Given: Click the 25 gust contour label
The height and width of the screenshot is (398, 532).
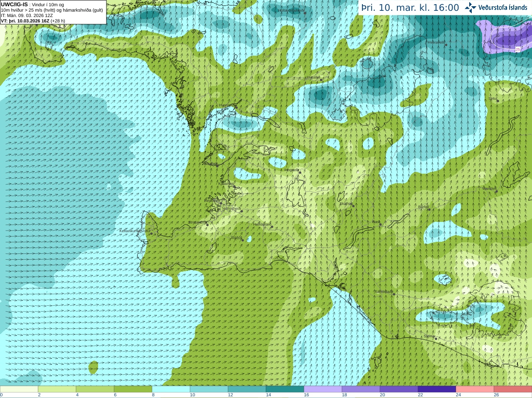Looking at the screenshot, I should coord(517,49).
